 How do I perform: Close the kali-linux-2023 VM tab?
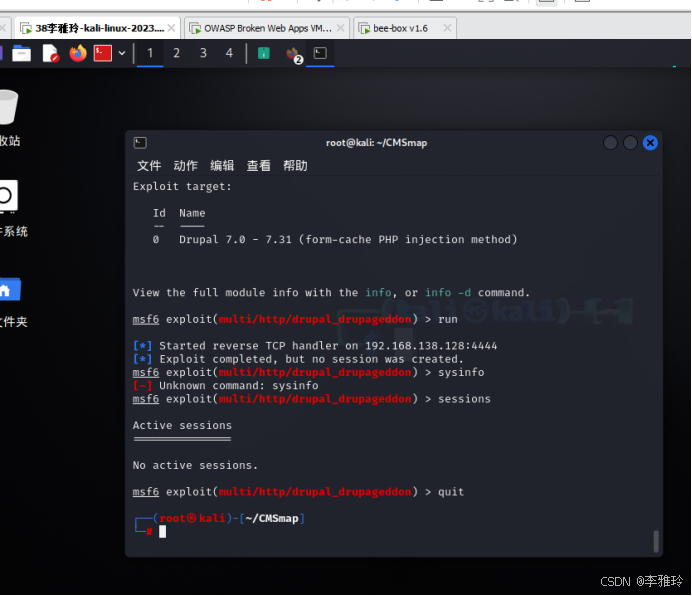coord(172,28)
